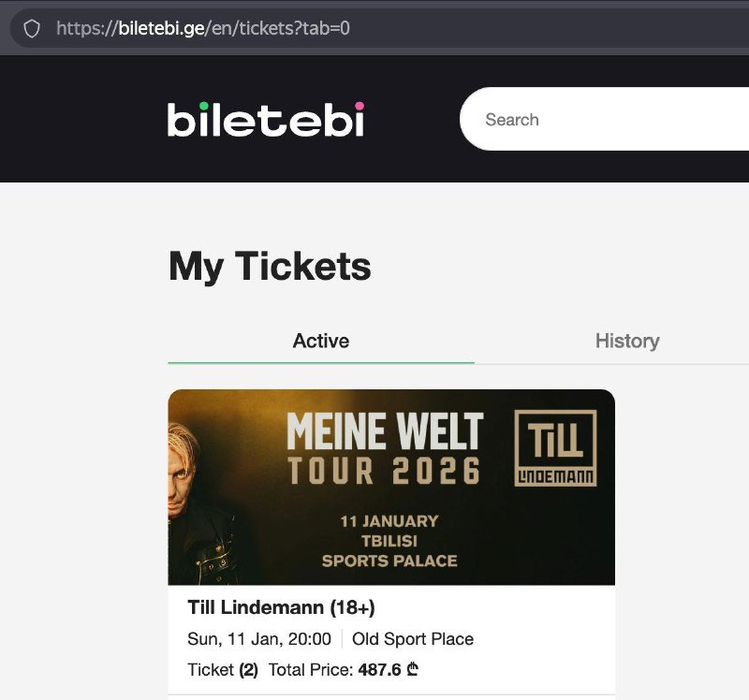The image size is (749, 700).
Task: Click the Ticket (2) count label
Action: pos(223,670)
